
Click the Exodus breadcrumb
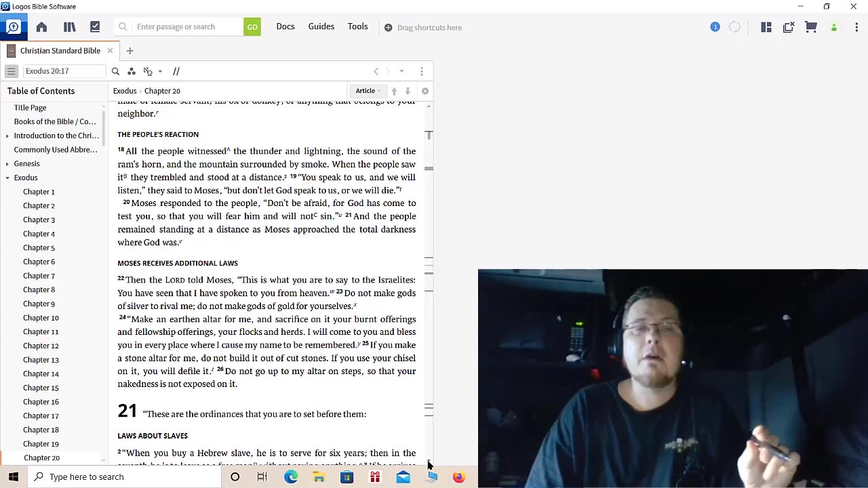[x=125, y=91]
